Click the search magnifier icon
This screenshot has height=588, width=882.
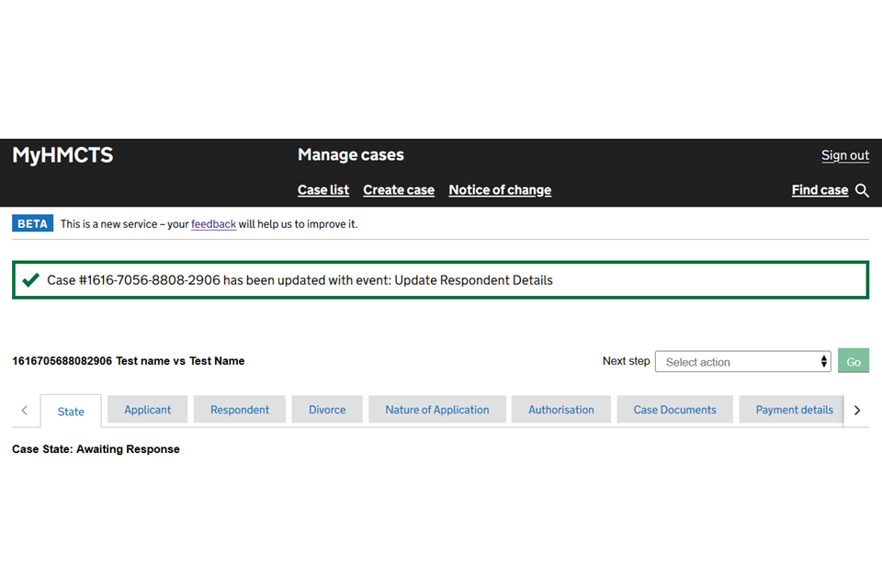(x=862, y=190)
